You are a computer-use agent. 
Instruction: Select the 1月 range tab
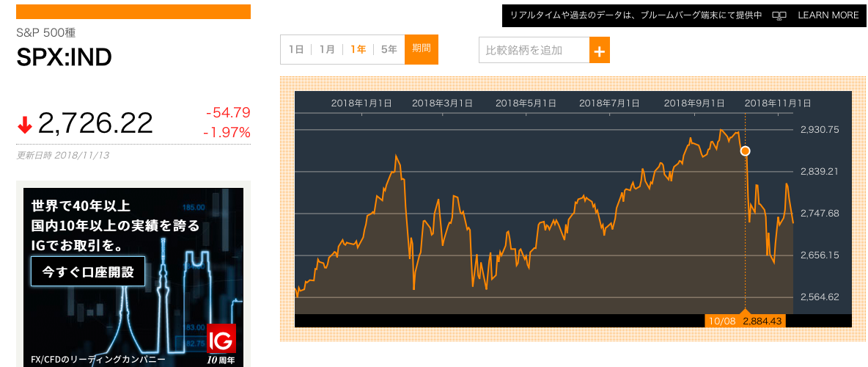coord(327,49)
